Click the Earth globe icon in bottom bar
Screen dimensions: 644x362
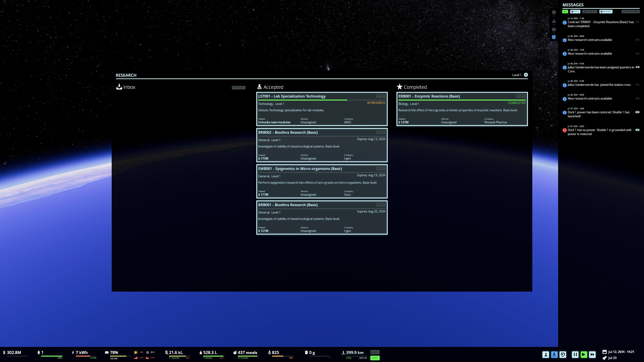point(563,354)
